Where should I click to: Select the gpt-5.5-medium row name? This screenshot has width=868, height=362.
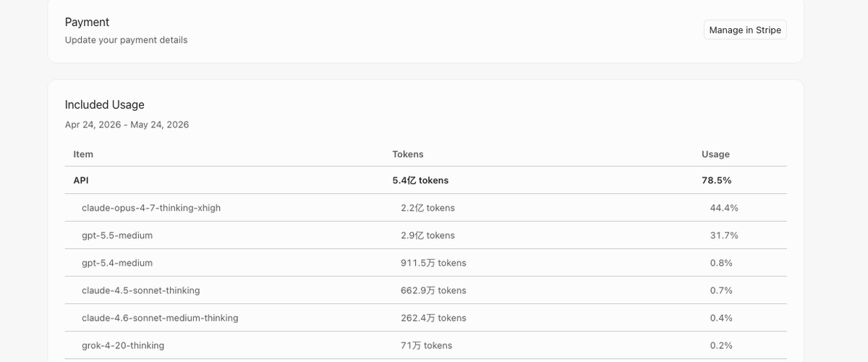(x=117, y=235)
